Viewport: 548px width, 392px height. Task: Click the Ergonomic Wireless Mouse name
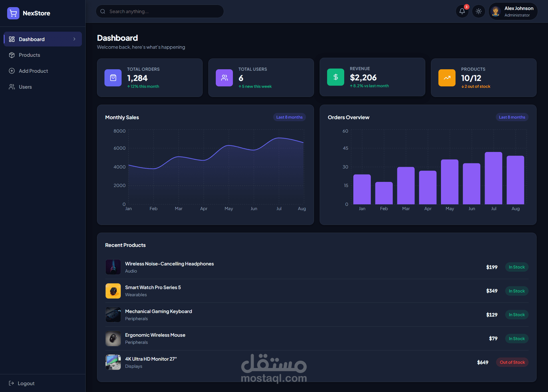155,335
